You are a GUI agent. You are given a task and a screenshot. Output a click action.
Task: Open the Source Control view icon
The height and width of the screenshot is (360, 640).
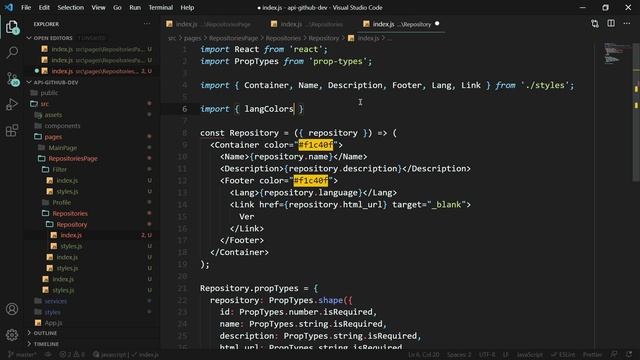coord(12,79)
